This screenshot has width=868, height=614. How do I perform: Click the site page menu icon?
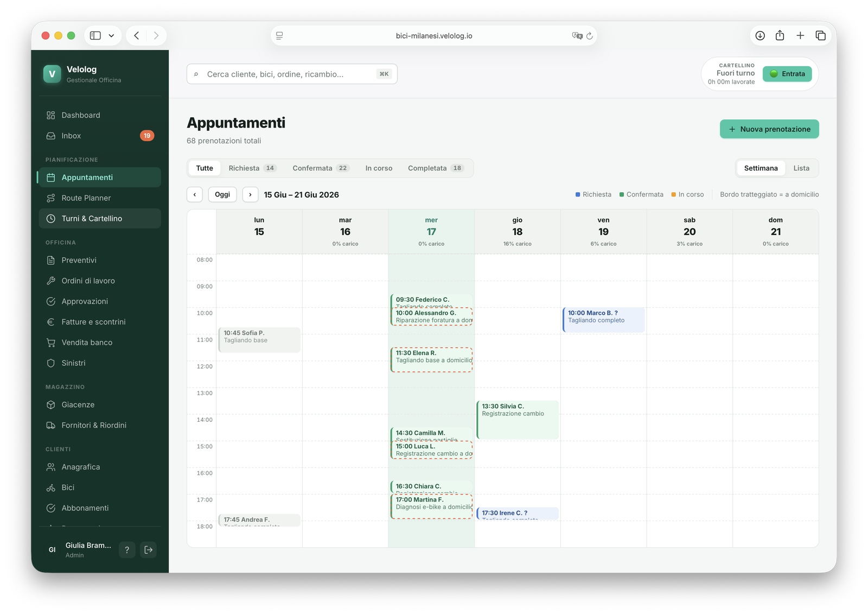point(279,36)
